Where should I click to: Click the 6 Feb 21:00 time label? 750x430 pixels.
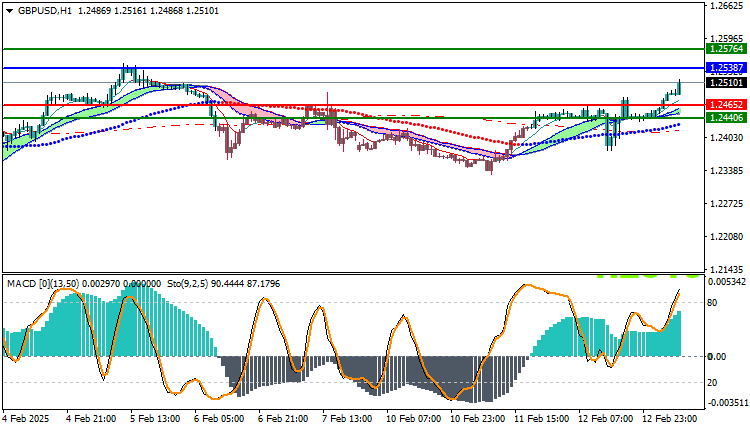[283, 419]
